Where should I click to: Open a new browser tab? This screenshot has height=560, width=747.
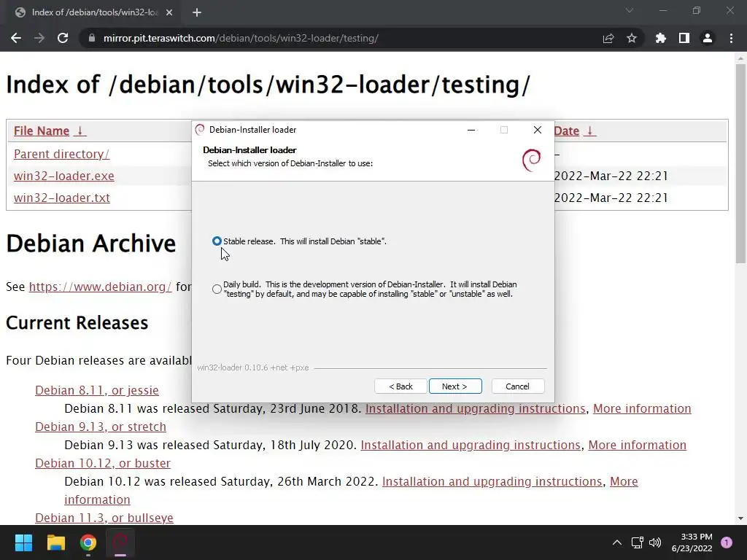[197, 12]
